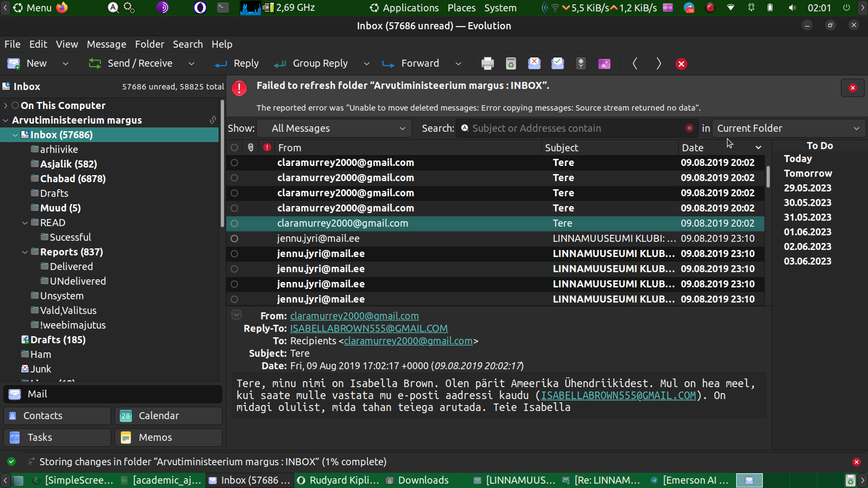Mark message as Junk via toolbar icon

534,63
